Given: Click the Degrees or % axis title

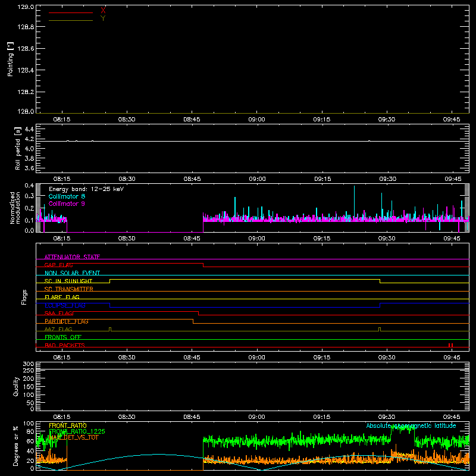Looking at the screenshot, I should (16, 446).
